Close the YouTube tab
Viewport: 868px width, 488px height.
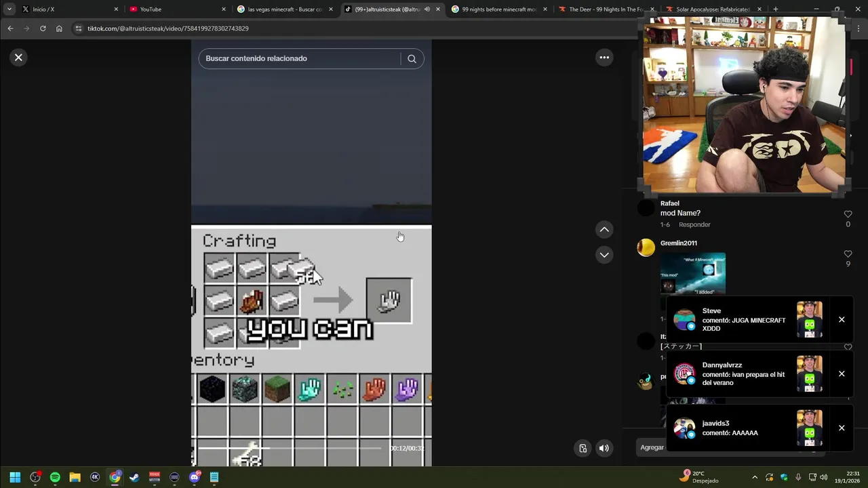pos(224,9)
